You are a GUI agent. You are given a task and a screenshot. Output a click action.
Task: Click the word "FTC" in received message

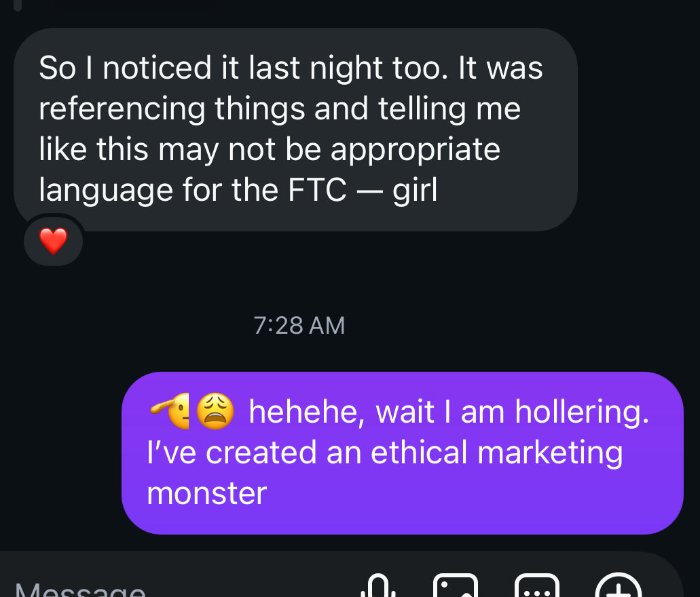[318, 190]
